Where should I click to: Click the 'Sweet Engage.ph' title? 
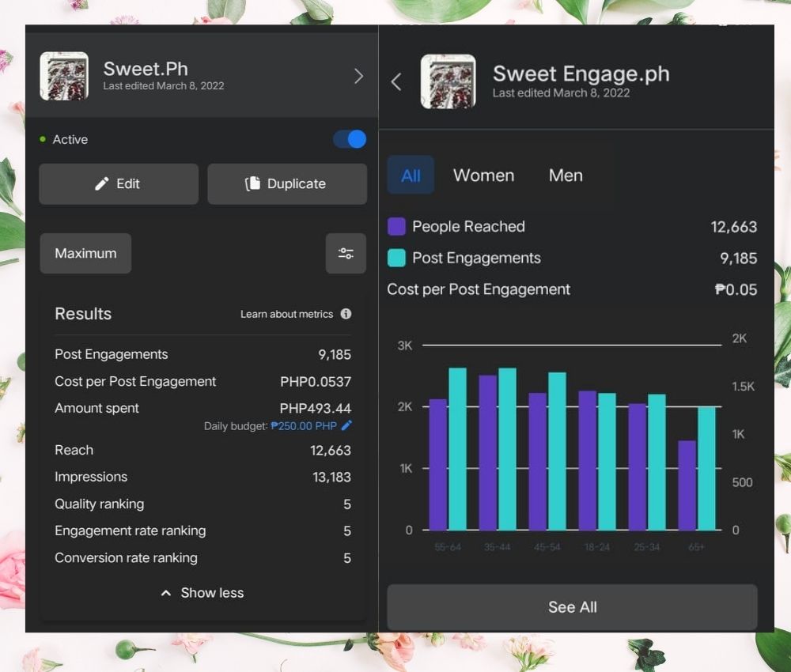pyautogui.click(x=581, y=74)
